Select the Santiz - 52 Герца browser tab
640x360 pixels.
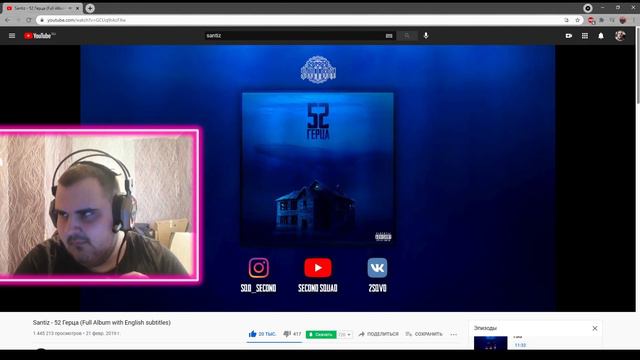click(x=42, y=8)
